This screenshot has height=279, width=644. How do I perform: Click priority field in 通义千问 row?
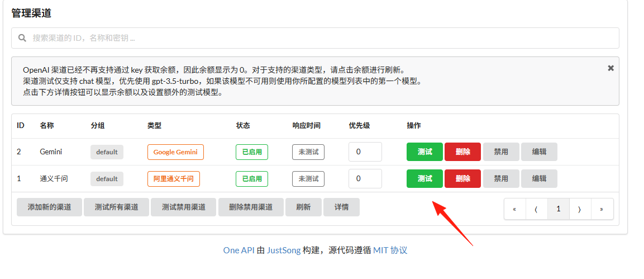tap(365, 179)
